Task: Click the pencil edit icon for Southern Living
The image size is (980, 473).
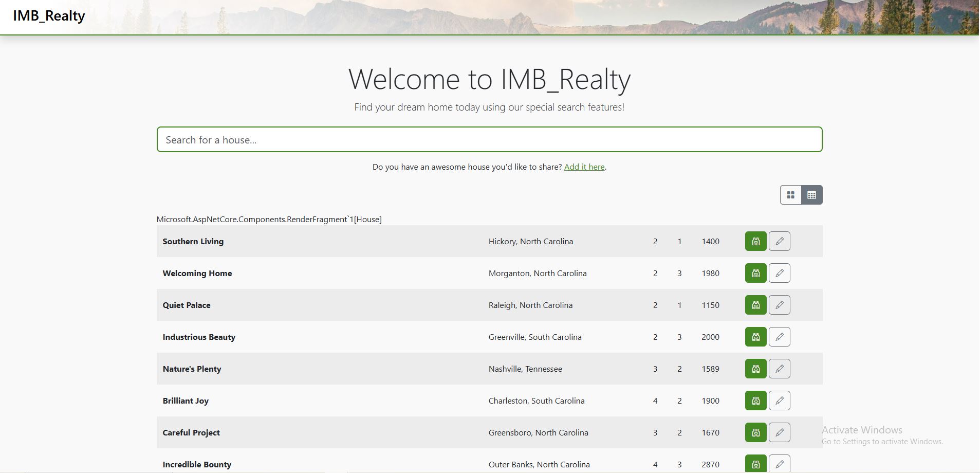Action: point(779,241)
